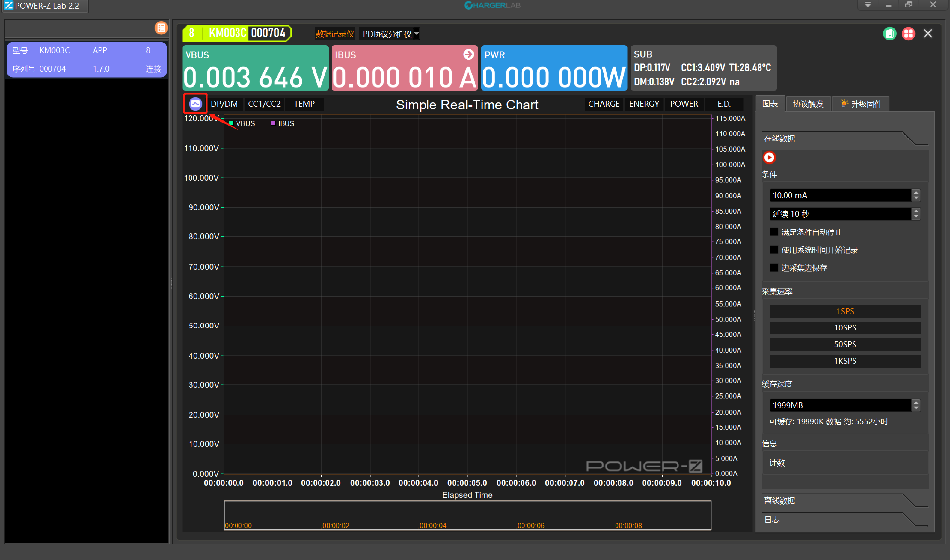Enable the 满足条件自动停止 checkbox
The image size is (950, 560).
774,232
